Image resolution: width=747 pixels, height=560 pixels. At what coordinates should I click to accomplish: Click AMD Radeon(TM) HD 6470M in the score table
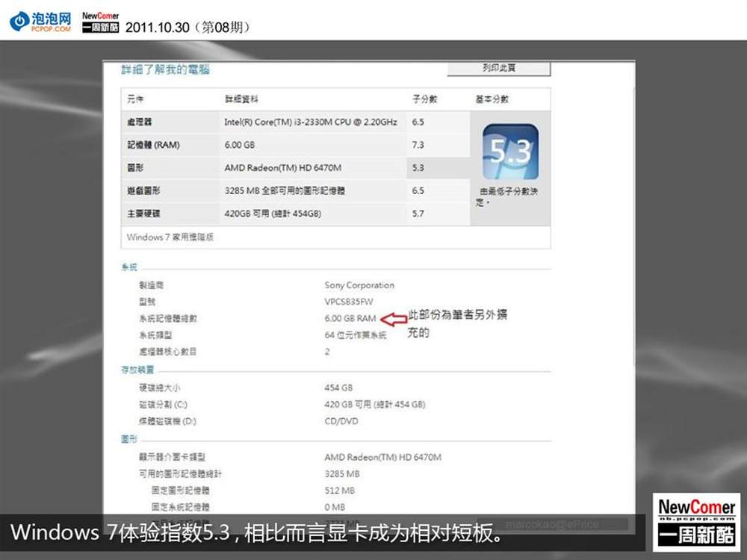pyautogui.click(x=283, y=167)
